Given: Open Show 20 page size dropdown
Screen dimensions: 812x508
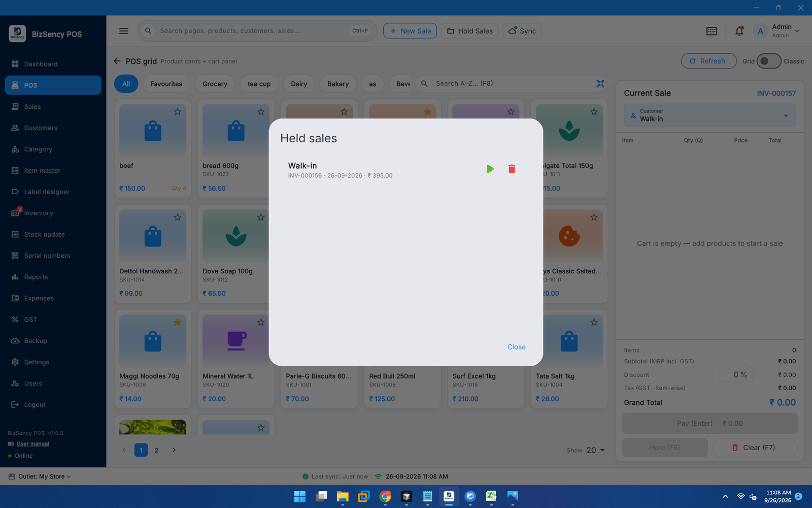Looking at the screenshot, I should [x=595, y=450].
